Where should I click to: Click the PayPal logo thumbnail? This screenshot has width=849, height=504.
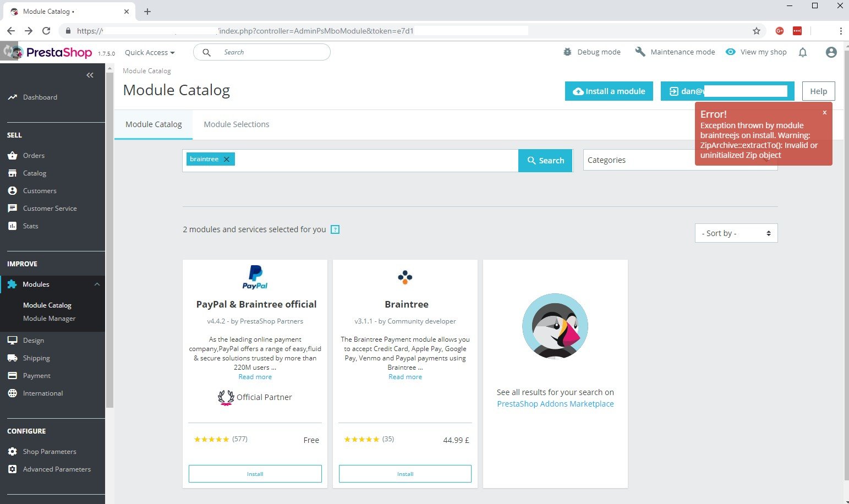[255, 277]
